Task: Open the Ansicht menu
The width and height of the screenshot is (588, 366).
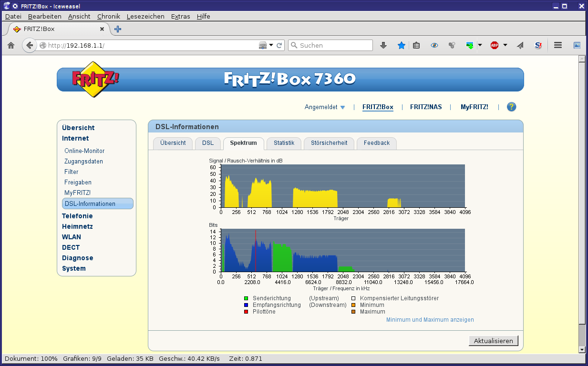Action: [79, 16]
